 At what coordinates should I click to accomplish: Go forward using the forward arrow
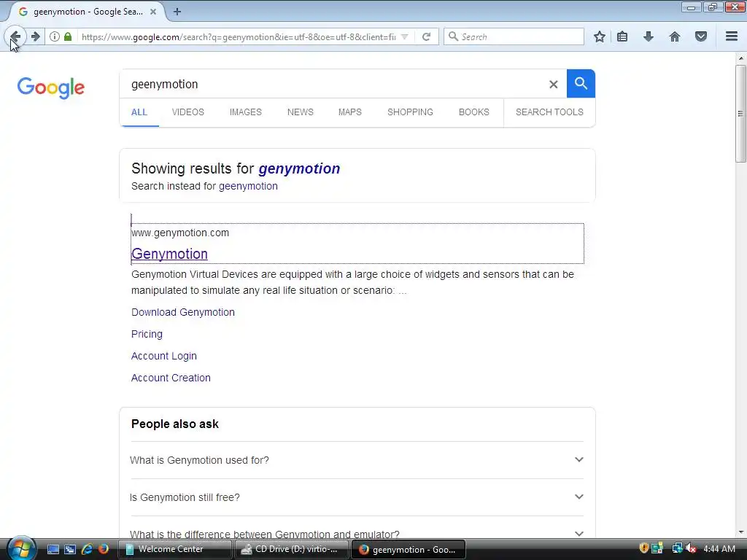(36, 36)
